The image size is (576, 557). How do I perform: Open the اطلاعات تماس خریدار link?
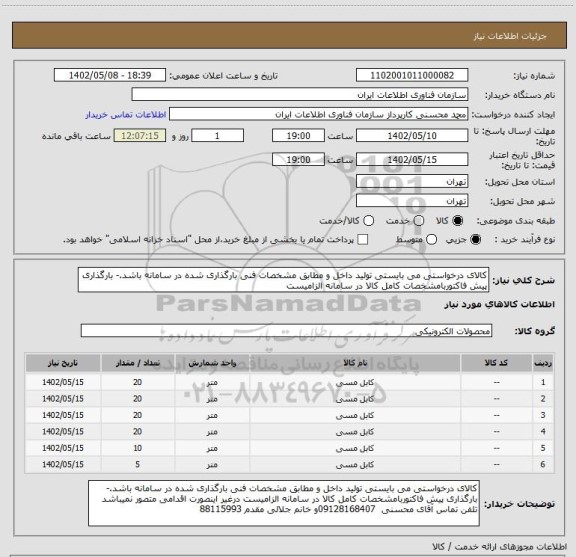coord(126,115)
